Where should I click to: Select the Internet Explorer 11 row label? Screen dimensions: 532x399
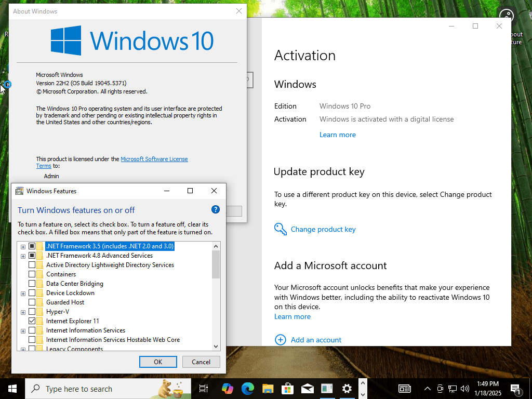[73, 321]
